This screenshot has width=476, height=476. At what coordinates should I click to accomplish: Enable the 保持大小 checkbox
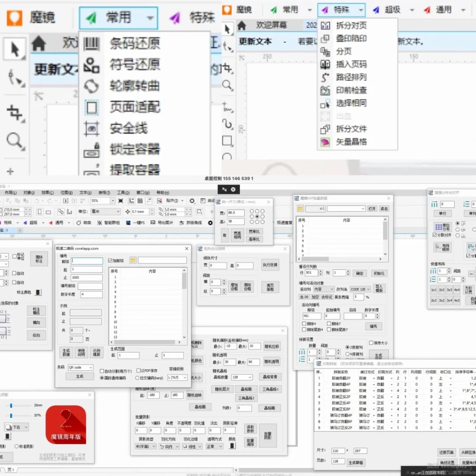point(371,343)
